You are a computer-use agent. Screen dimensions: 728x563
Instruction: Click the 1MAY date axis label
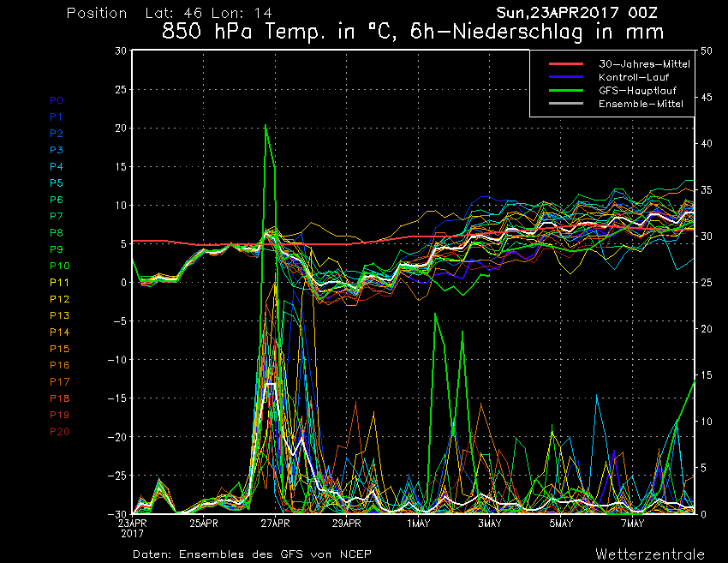coord(418,524)
